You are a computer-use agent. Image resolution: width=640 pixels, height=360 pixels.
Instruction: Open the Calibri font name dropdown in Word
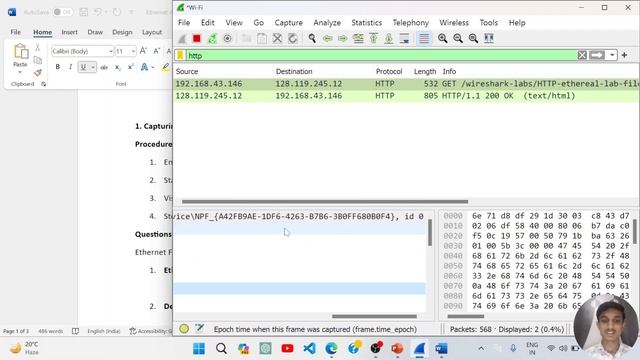point(111,51)
